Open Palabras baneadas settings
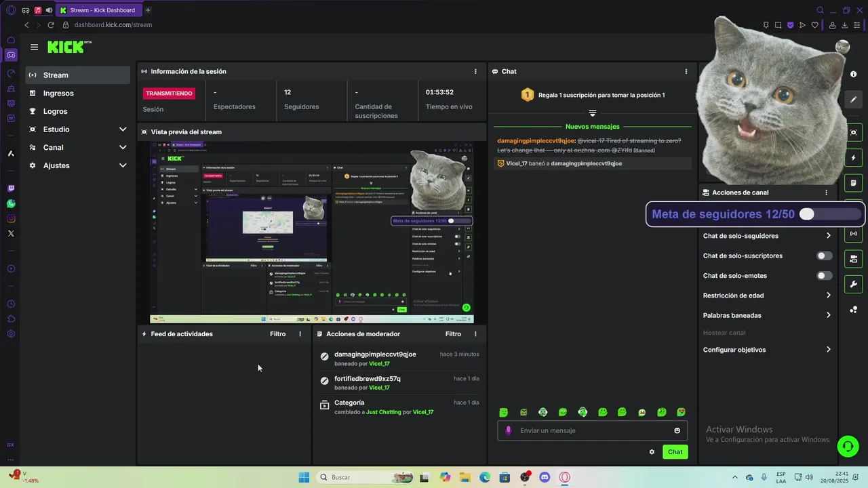868x488 pixels. point(767,315)
